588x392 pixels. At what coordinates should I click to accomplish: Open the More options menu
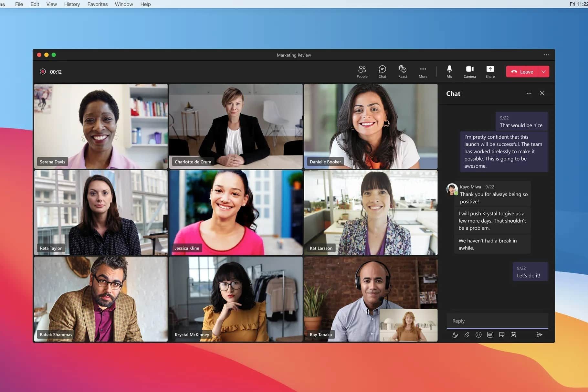tap(423, 71)
